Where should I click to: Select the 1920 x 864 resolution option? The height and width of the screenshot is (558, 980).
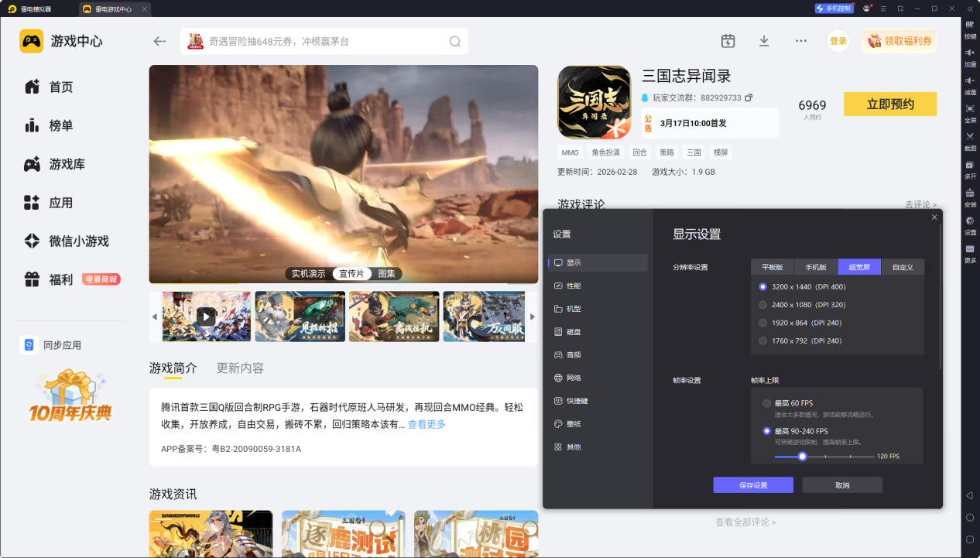coord(763,323)
